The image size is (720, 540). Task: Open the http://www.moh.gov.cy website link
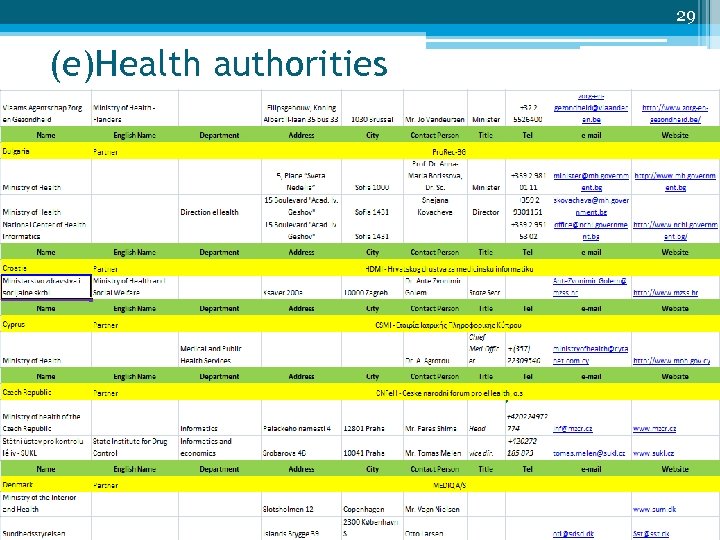tap(672, 360)
